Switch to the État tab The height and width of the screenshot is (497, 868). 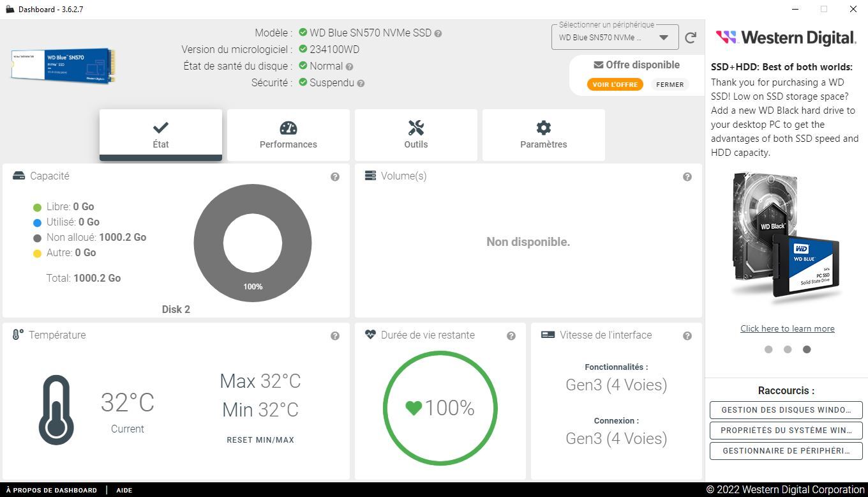click(161, 135)
